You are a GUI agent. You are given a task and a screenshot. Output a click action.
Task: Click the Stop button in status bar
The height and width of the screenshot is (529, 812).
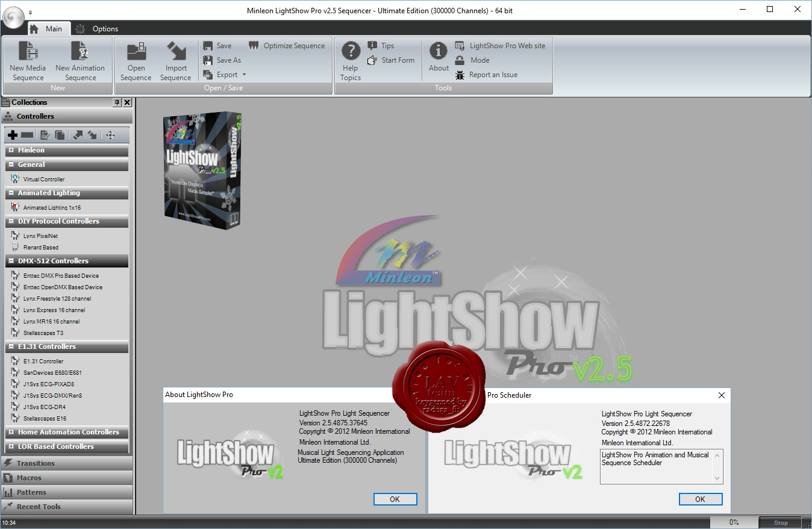coord(780,523)
